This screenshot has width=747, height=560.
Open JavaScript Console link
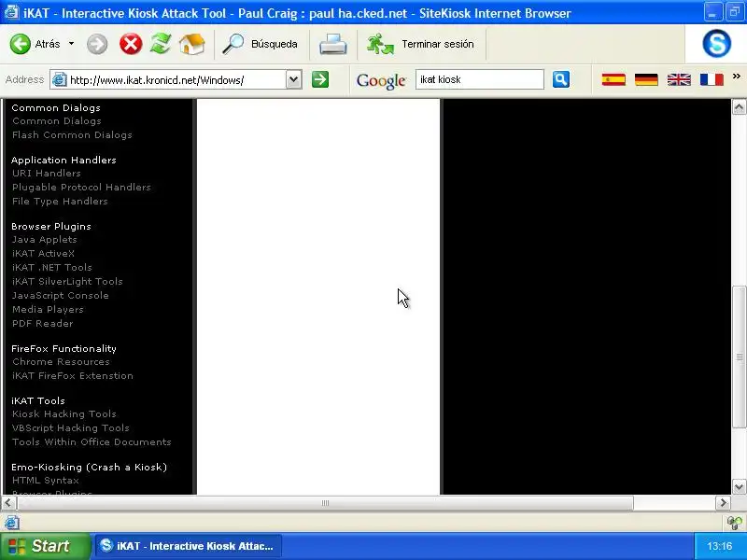tap(61, 295)
